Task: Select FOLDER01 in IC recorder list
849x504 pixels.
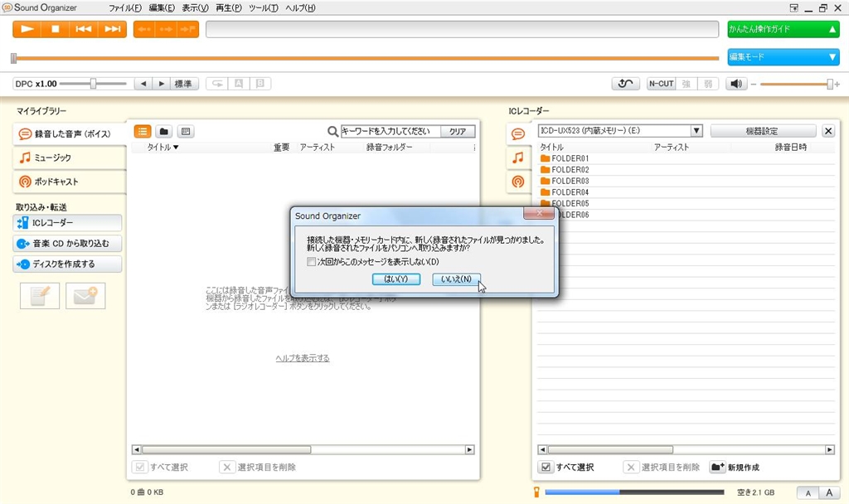Action: (x=686, y=158)
